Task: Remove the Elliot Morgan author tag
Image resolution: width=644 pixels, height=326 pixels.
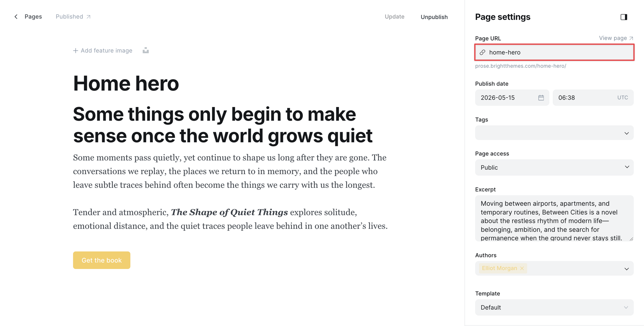Action: point(522,268)
